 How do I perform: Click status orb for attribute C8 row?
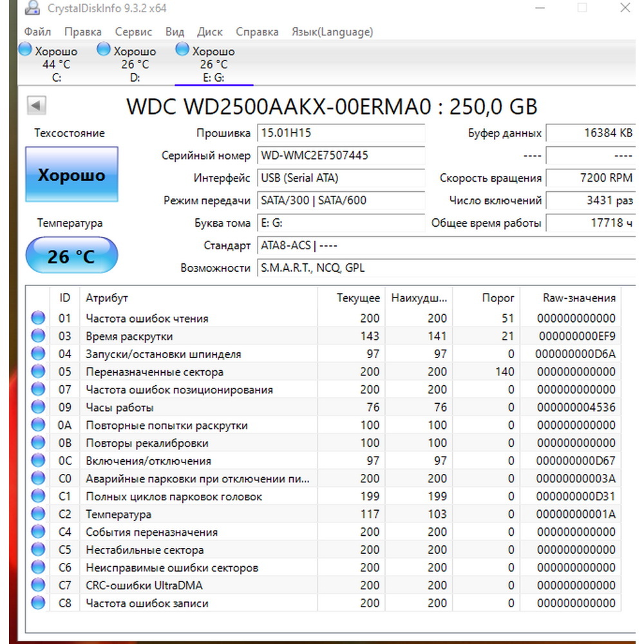pos(38,603)
